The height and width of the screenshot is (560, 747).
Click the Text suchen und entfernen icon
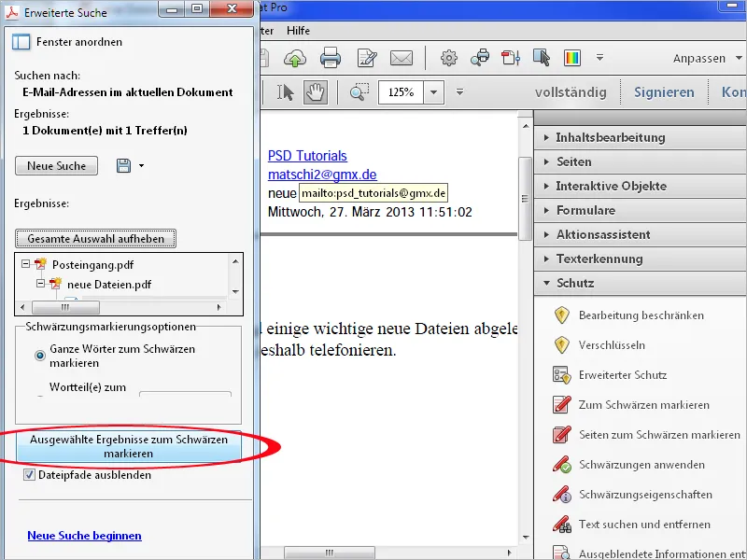(x=562, y=525)
